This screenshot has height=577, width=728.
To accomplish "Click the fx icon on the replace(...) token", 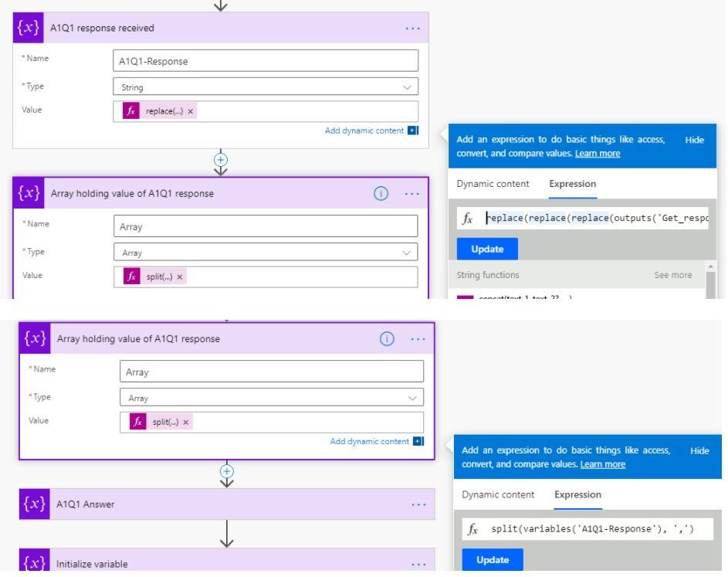I will (x=131, y=111).
